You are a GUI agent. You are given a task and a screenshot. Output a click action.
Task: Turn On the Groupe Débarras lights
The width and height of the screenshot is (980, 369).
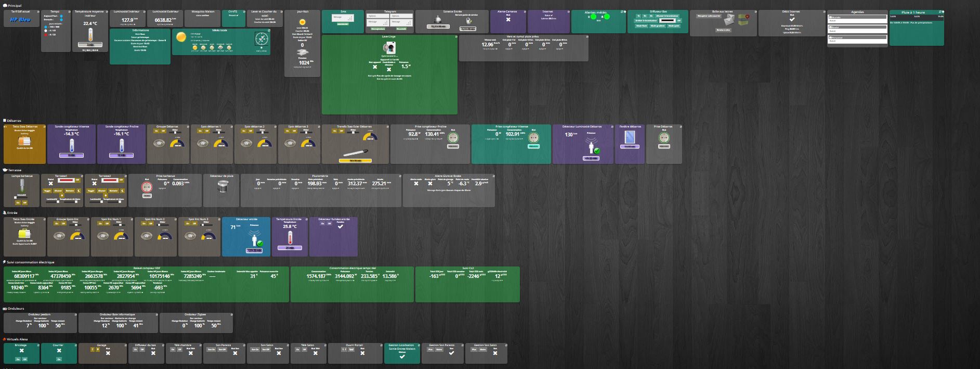click(156, 131)
